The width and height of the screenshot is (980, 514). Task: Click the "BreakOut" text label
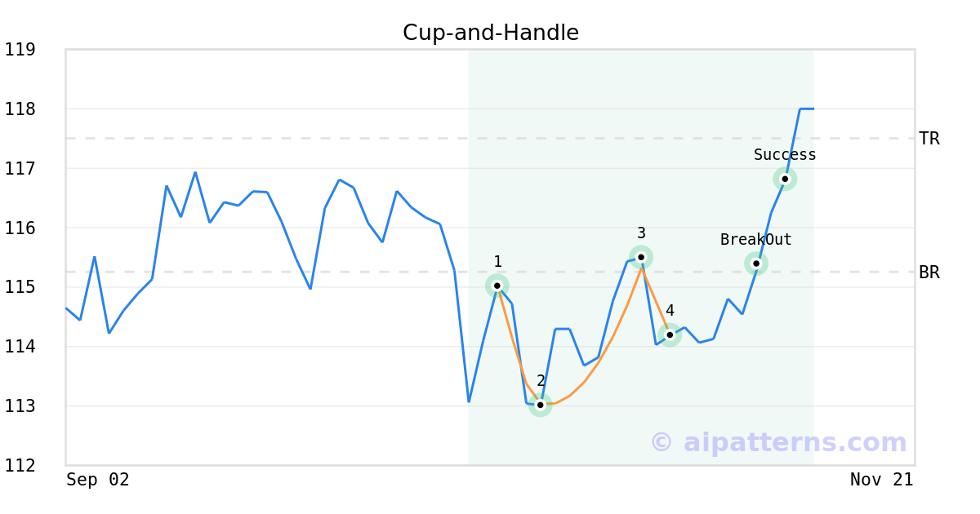point(756,240)
